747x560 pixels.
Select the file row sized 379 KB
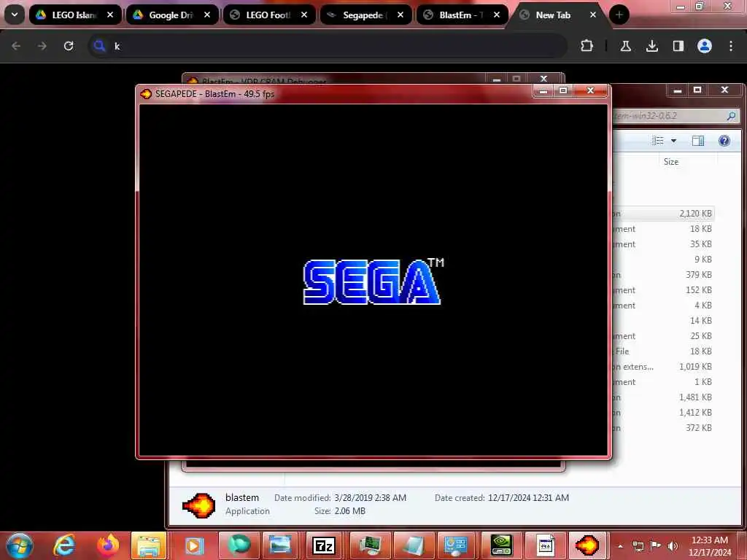pyautogui.click(x=662, y=275)
